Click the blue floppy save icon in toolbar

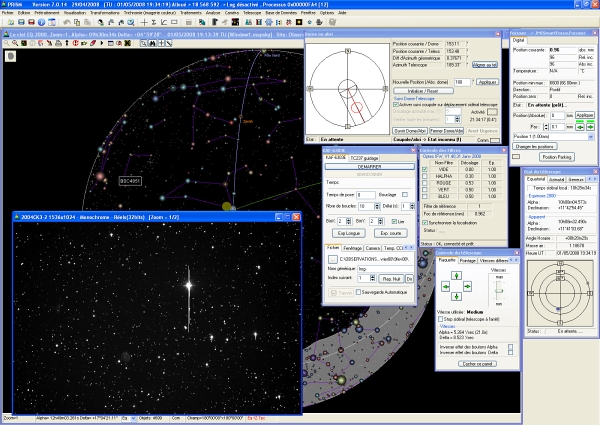pos(21,22)
